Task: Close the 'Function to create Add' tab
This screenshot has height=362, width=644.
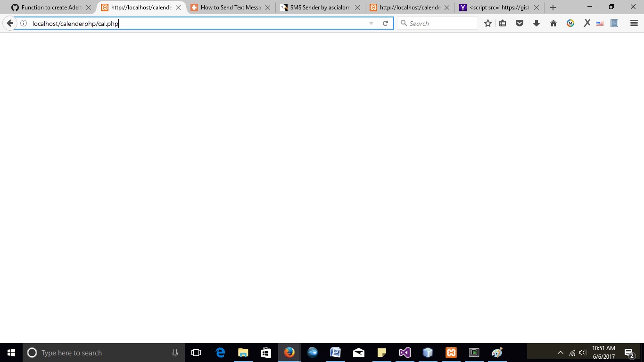Action: (89, 8)
